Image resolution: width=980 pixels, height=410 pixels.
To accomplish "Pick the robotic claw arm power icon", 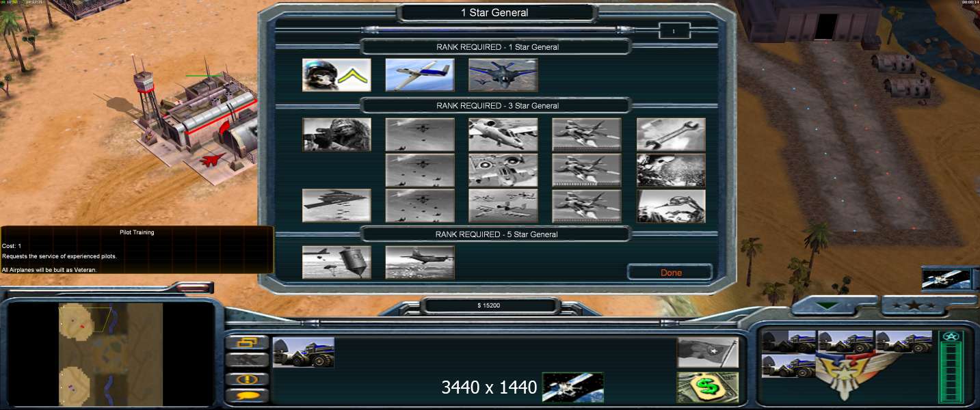I will [x=671, y=206].
